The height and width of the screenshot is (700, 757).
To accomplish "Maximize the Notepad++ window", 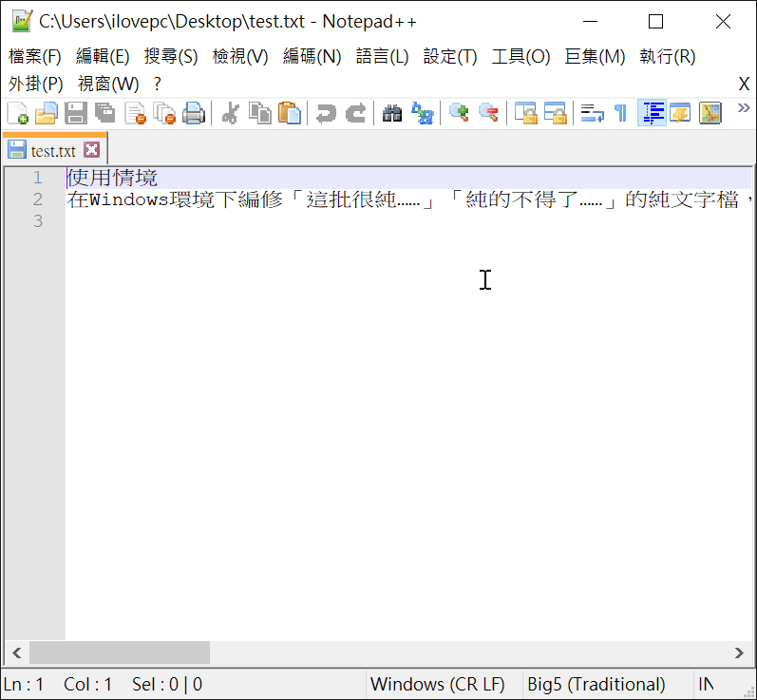I will pyautogui.click(x=655, y=22).
